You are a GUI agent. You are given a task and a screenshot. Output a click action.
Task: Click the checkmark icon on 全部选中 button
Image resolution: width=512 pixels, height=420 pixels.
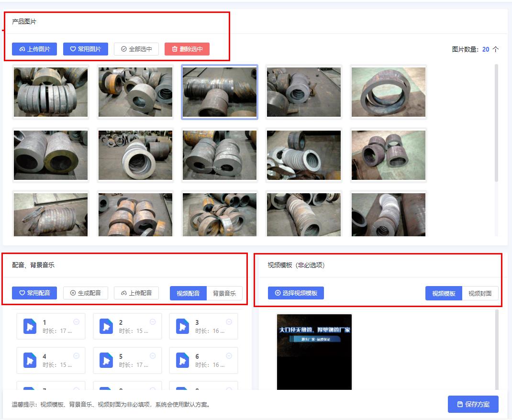(x=123, y=49)
